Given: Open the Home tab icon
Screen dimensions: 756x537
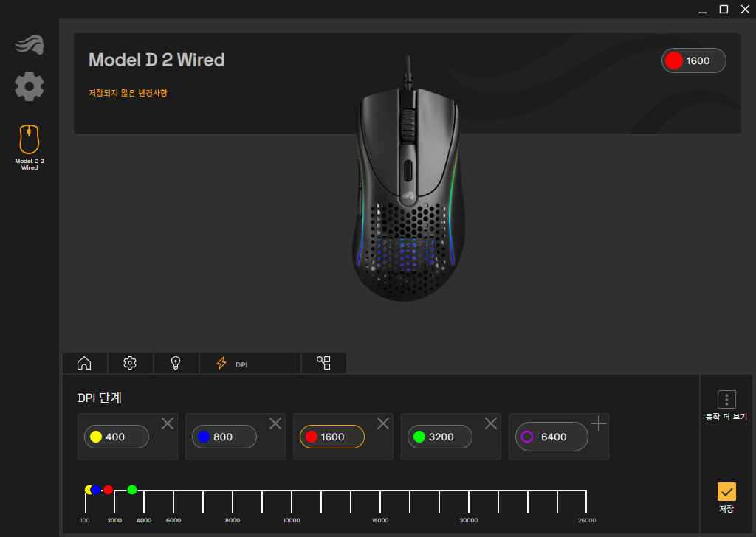Looking at the screenshot, I should point(84,363).
